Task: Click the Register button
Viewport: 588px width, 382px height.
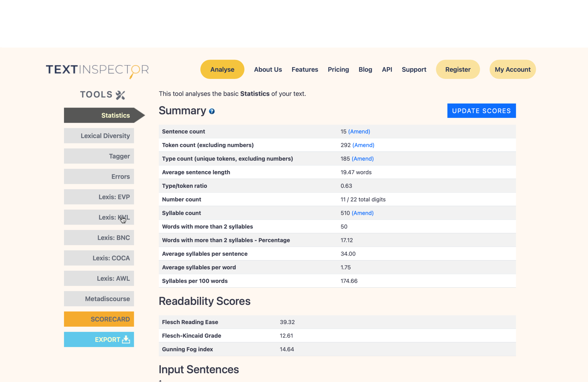Action: pos(458,69)
